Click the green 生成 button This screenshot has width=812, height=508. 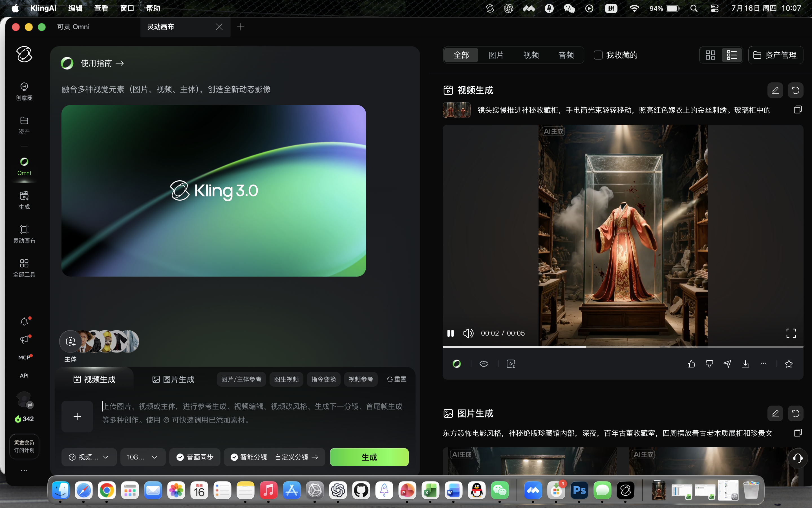369,457
